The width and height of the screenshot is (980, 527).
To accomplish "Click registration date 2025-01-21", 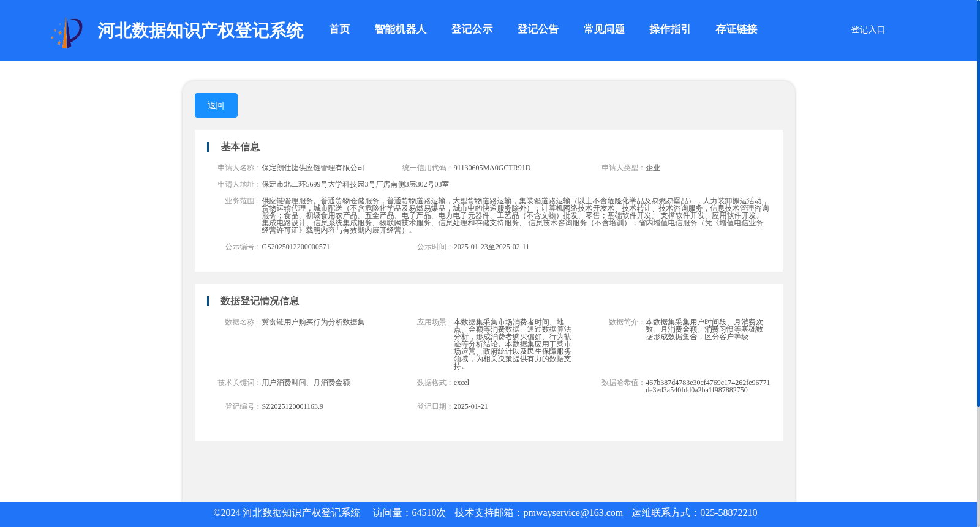I will click(x=470, y=406).
